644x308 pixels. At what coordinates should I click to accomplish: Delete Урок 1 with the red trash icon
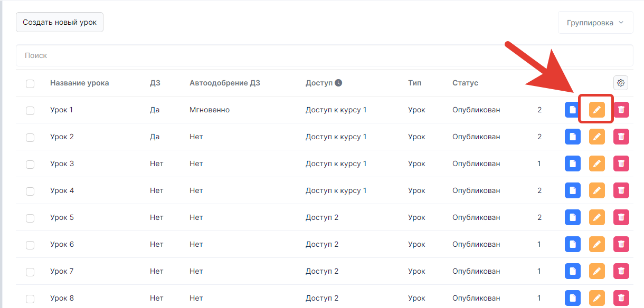point(621,110)
